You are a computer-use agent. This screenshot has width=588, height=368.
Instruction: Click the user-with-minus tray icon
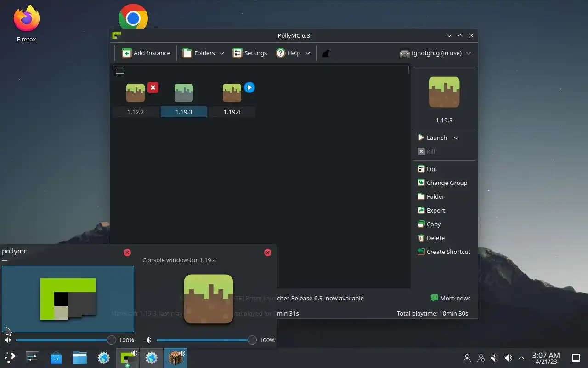click(x=481, y=358)
